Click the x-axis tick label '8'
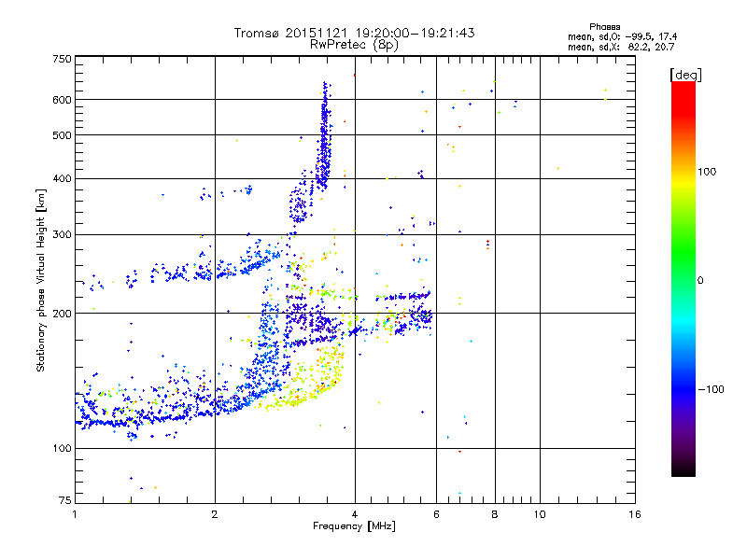 tap(495, 514)
